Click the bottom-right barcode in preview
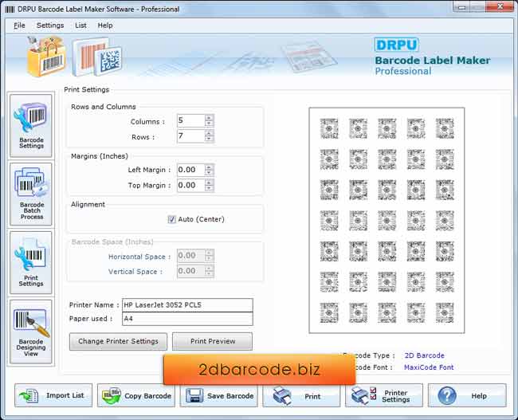 [445, 312]
